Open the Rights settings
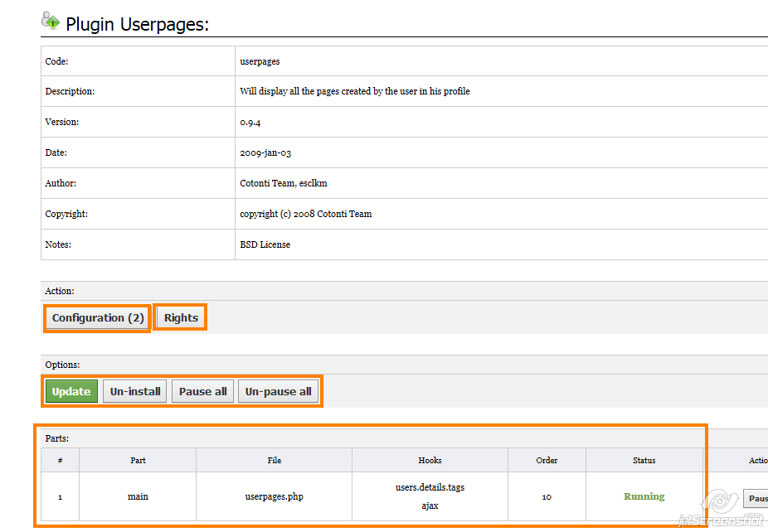Image resolution: width=768 pixels, height=532 pixels. tap(181, 318)
